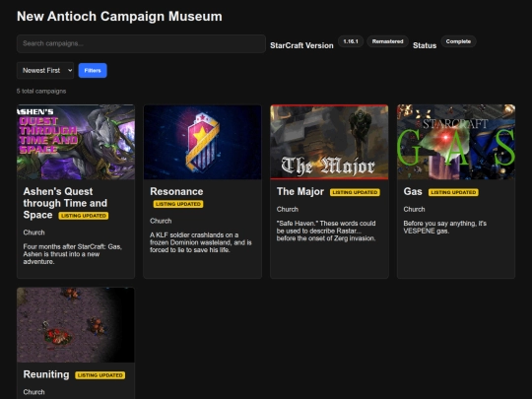This screenshot has width=532, height=399.
Task: Click the New Antioch Campaign Museum heading
Action: 119,17
